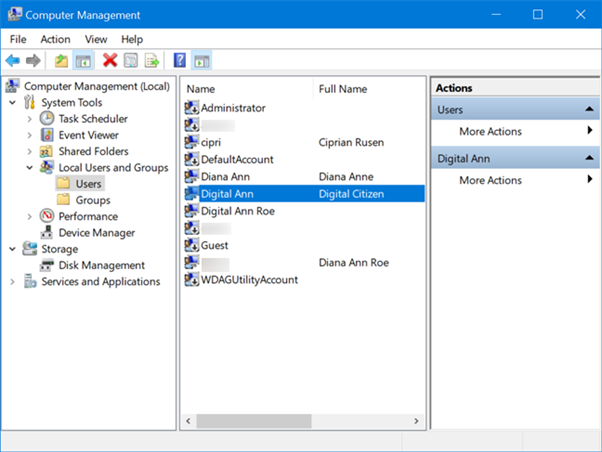Open the View menu
Viewport: 602px width, 452px height.
coord(96,39)
